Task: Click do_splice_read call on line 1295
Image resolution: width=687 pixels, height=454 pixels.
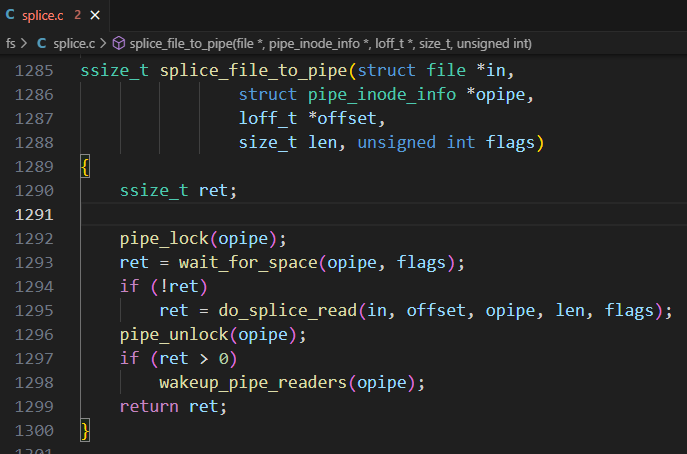Action: [288, 311]
